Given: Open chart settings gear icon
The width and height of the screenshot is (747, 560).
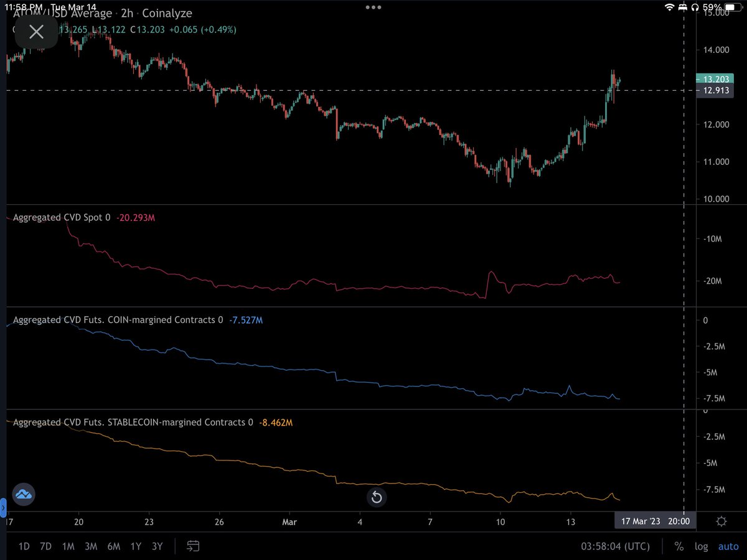Looking at the screenshot, I should click(721, 521).
